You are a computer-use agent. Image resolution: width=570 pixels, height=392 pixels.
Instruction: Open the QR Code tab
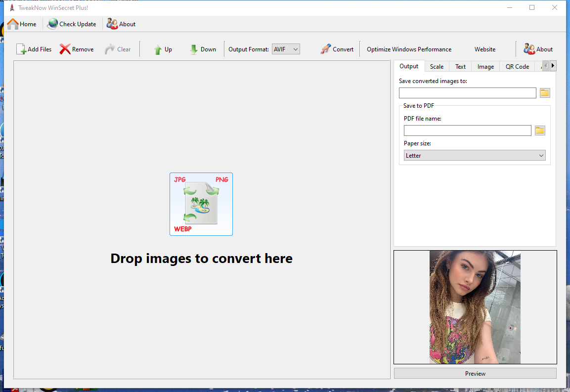pos(517,67)
